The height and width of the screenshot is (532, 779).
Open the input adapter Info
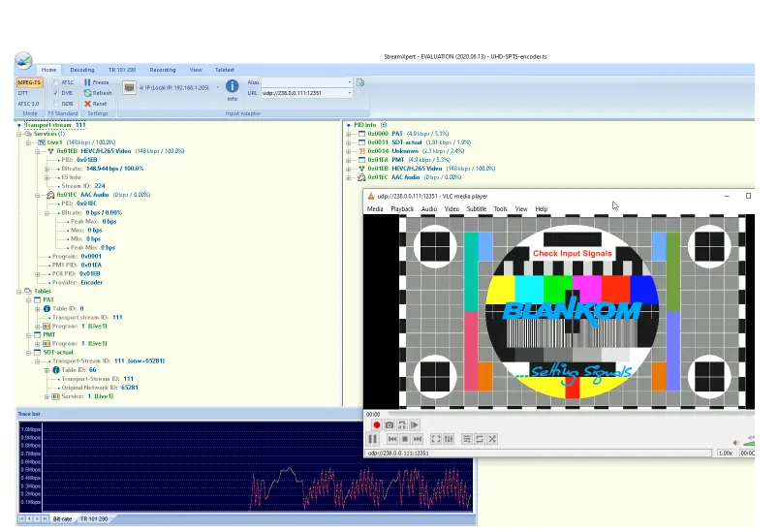tap(232, 90)
